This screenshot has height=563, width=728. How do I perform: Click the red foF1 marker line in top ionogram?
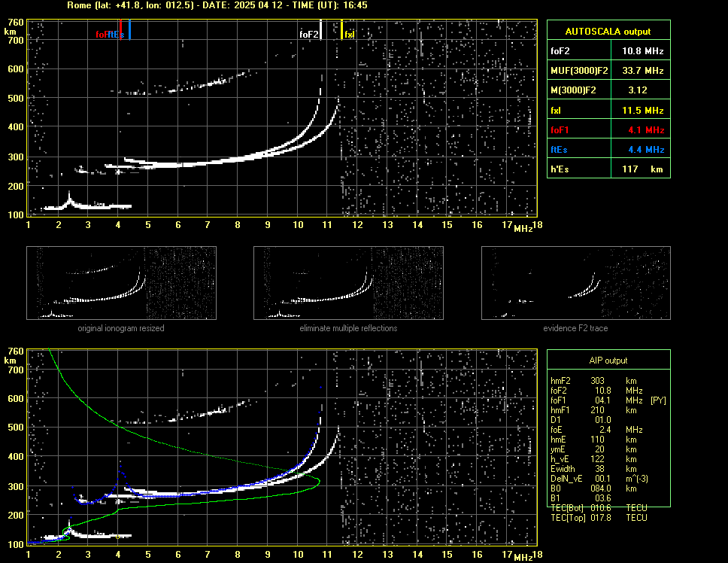click(x=120, y=29)
